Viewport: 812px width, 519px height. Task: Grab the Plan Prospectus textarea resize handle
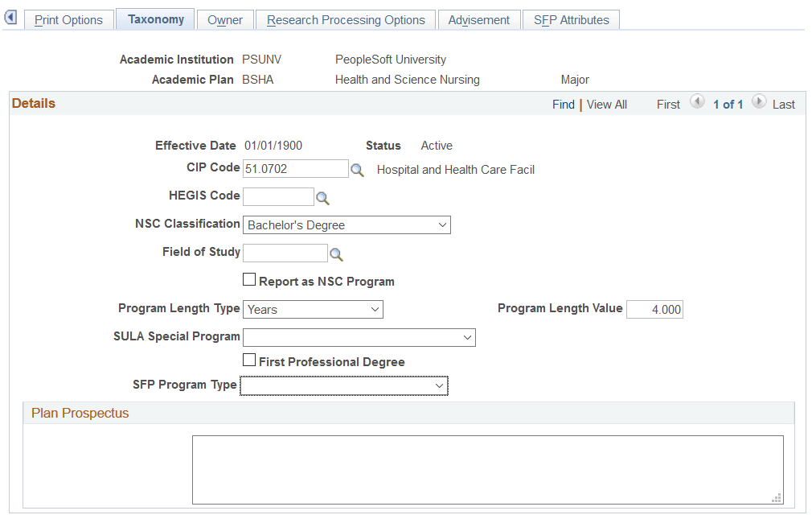777,498
